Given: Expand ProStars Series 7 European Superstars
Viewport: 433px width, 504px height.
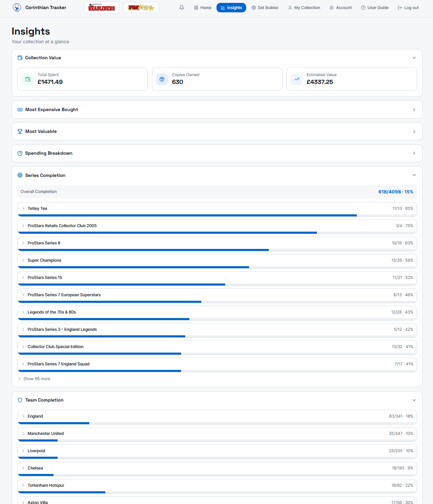Looking at the screenshot, I should (217, 295).
